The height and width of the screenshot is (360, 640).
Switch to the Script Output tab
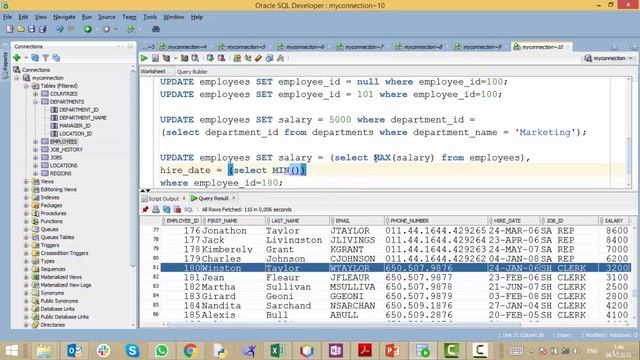point(163,198)
